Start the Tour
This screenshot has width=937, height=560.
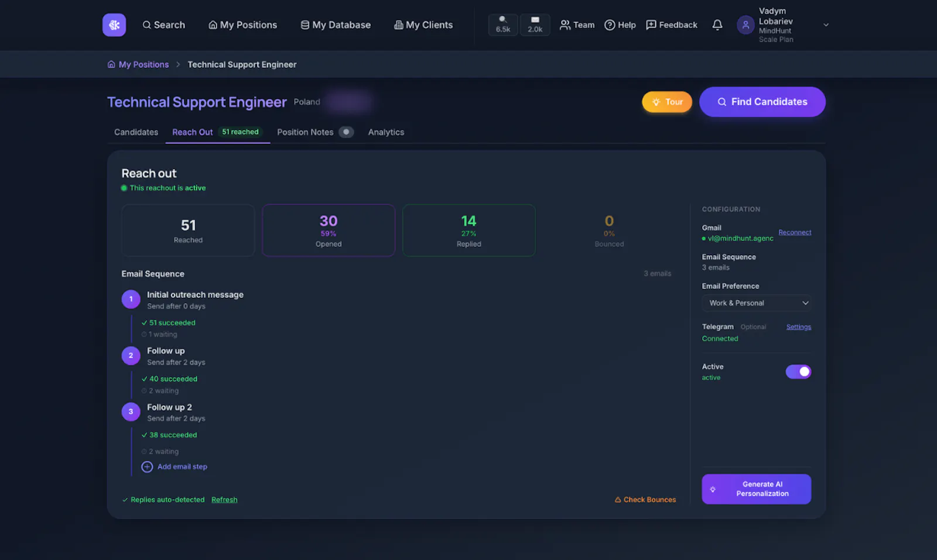tap(667, 102)
